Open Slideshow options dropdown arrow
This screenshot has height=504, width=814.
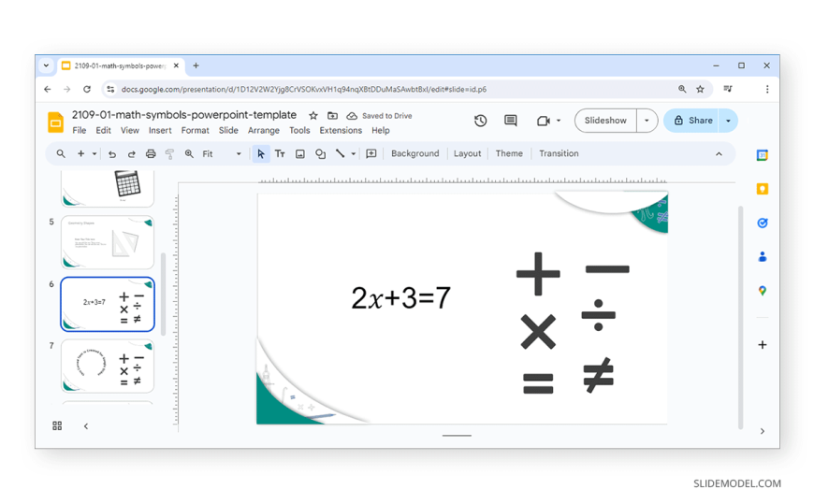coord(647,121)
